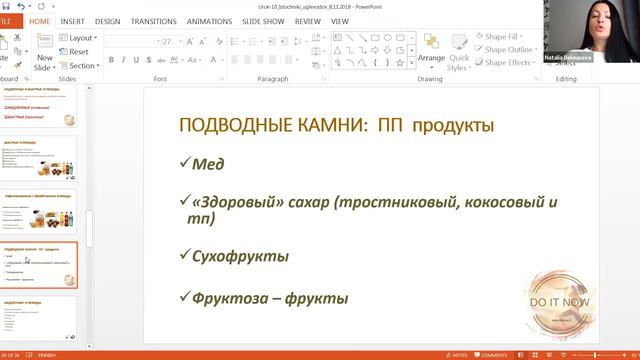Screen dimensions: 640x360
Task: Select the 5-Point Star shape
Action: point(400,63)
